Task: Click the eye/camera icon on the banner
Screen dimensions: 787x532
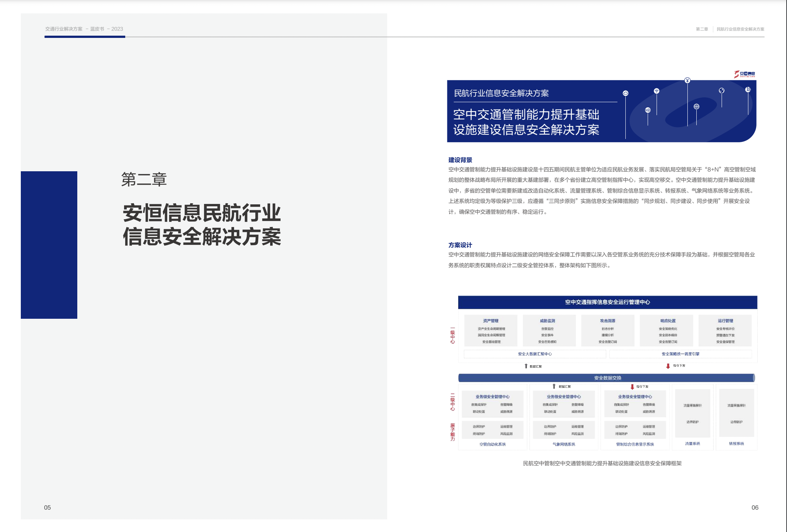Action: tap(648, 110)
